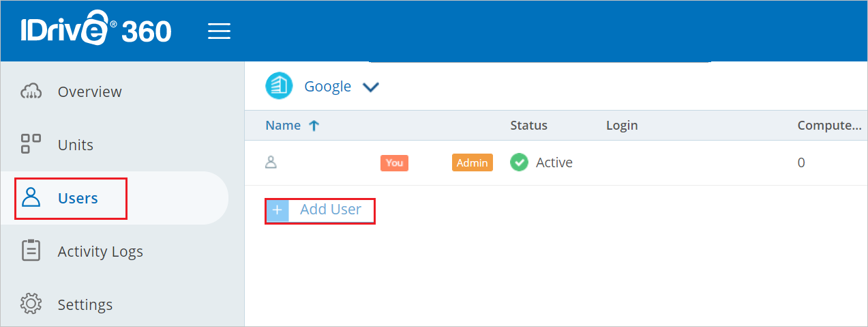Click the Google company name
Image resolution: width=868 pixels, height=327 pixels.
coord(328,87)
